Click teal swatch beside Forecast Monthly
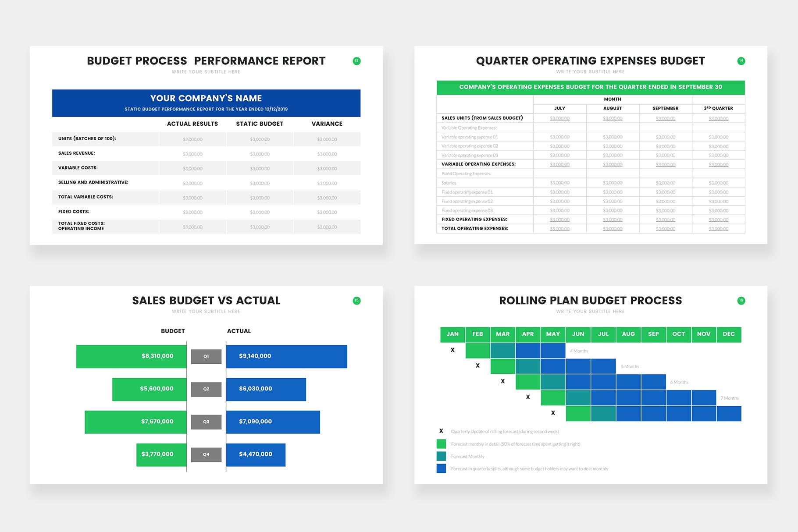 (x=441, y=456)
